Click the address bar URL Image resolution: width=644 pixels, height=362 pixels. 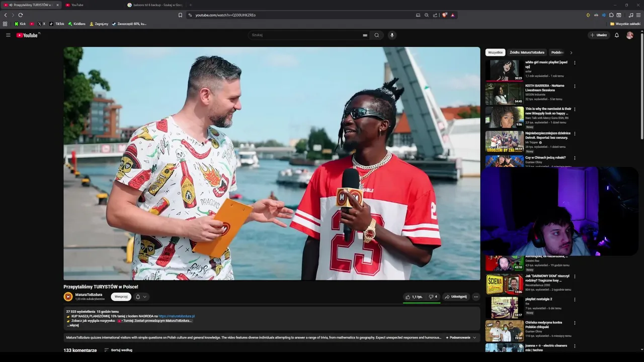225,15
